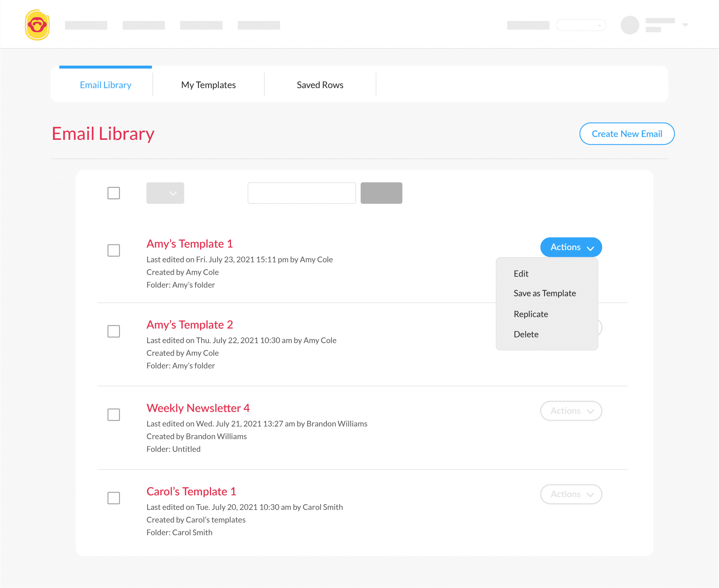
Task: Choose Delete from the Actions menu
Action: [x=526, y=334]
